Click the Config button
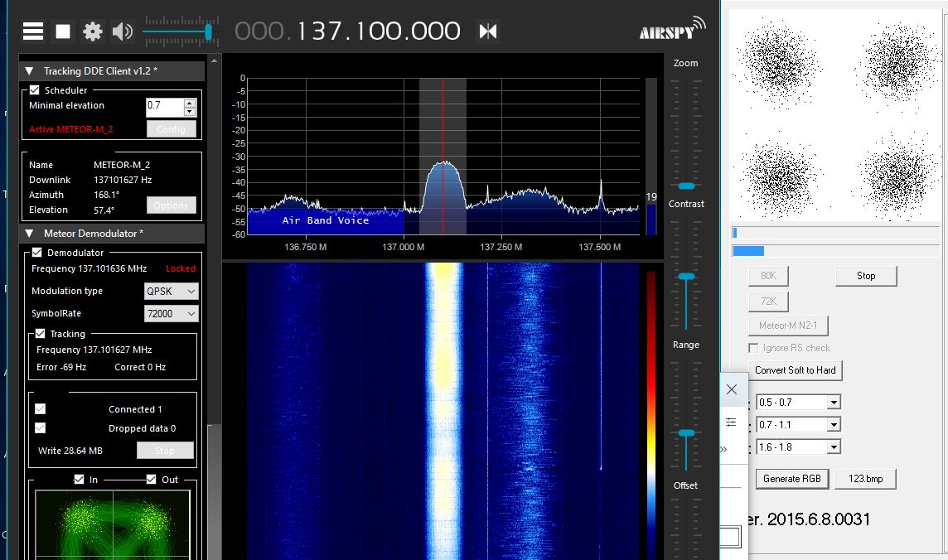This screenshot has width=948, height=560. pyautogui.click(x=171, y=128)
